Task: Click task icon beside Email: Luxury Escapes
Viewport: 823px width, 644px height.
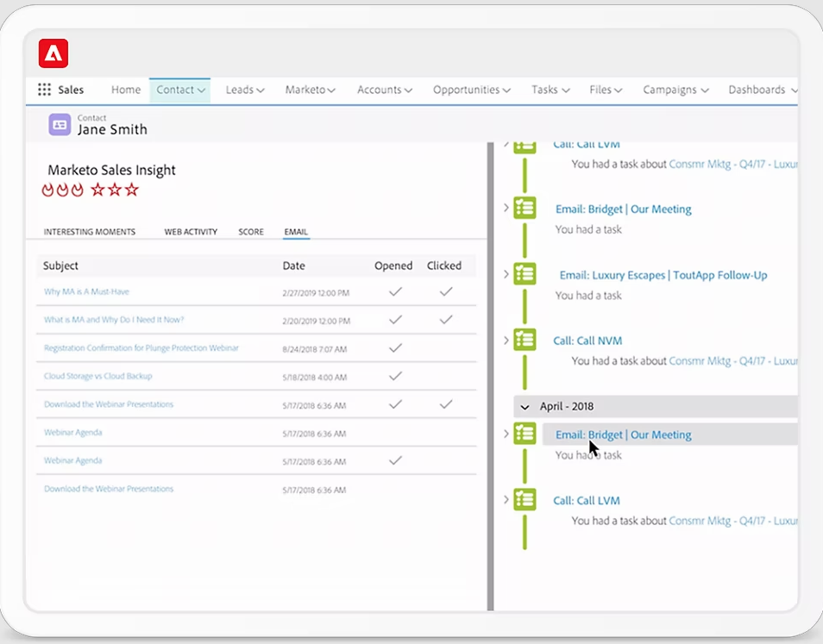Action: (x=525, y=274)
